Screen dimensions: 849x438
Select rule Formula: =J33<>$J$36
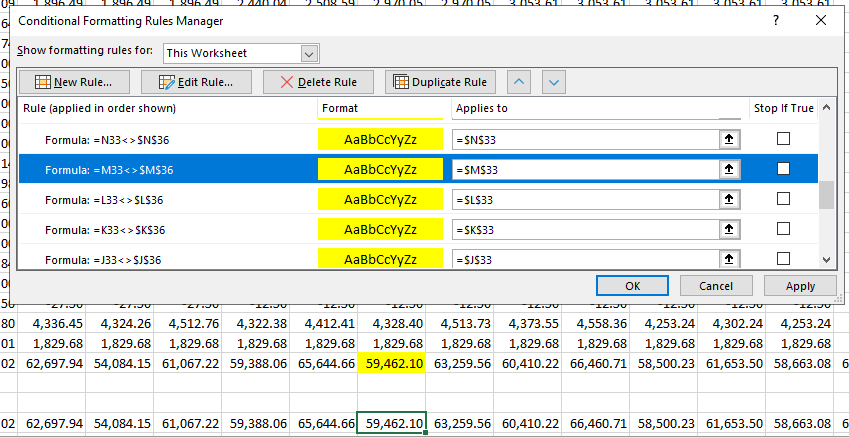(103, 260)
